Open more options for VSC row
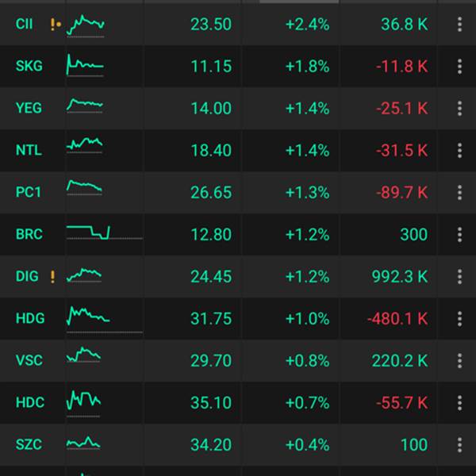The image size is (476, 476). (x=459, y=361)
